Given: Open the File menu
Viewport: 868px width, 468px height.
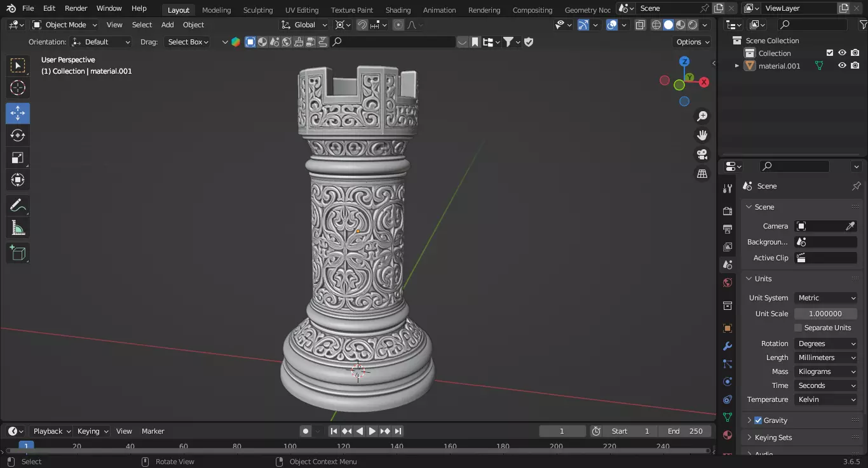Looking at the screenshot, I should tap(28, 8).
